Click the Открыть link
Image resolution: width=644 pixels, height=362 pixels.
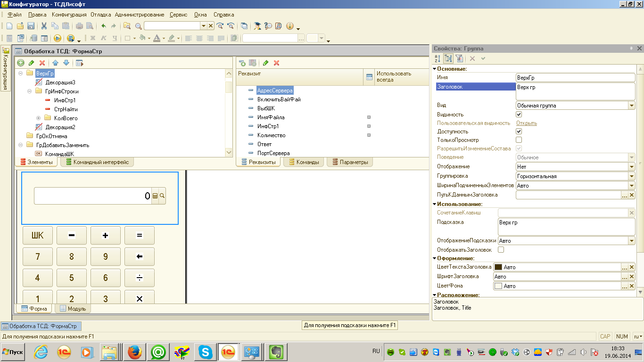pos(526,123)
